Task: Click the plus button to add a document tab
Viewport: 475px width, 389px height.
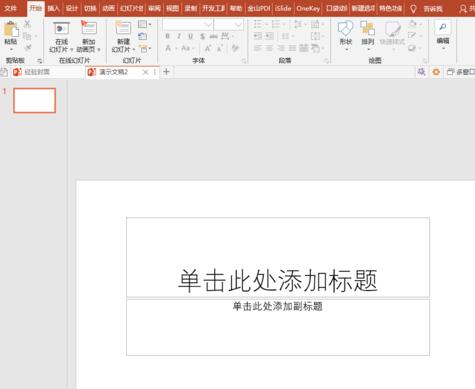Action: (166, 72)
